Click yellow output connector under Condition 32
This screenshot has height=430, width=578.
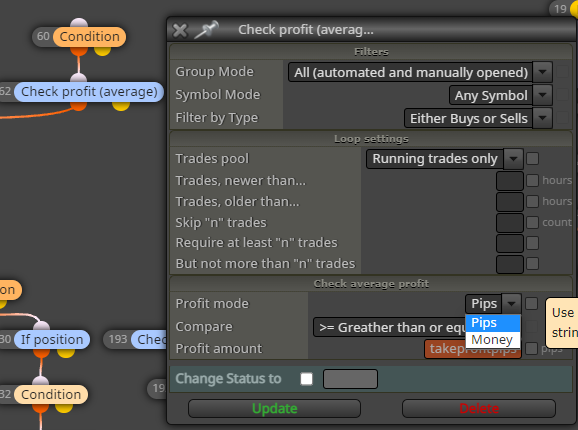pos(64,408)
